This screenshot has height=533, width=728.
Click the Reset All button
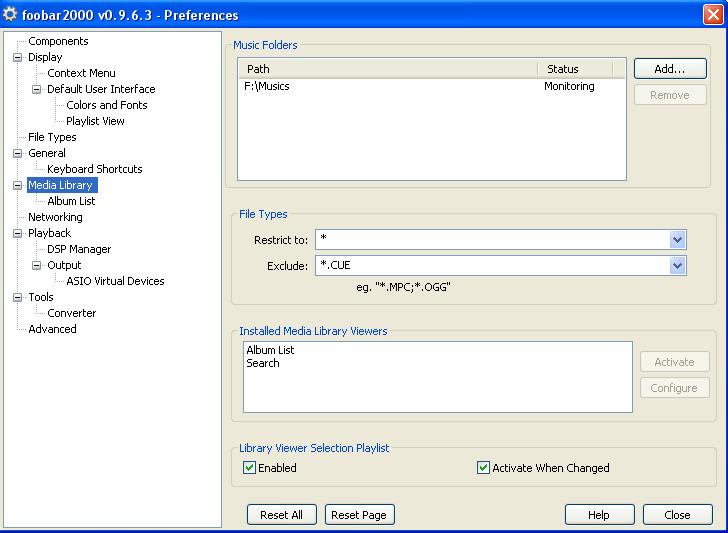click(281, 515)
